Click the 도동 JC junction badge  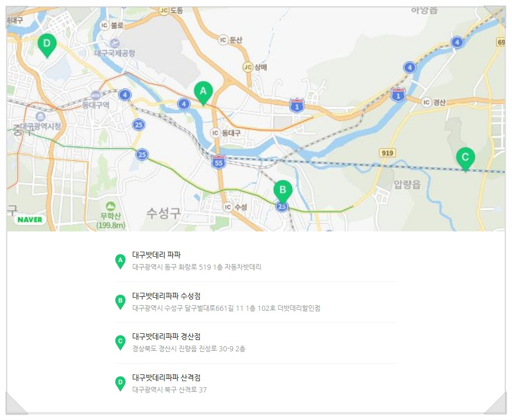pos(164,11)
